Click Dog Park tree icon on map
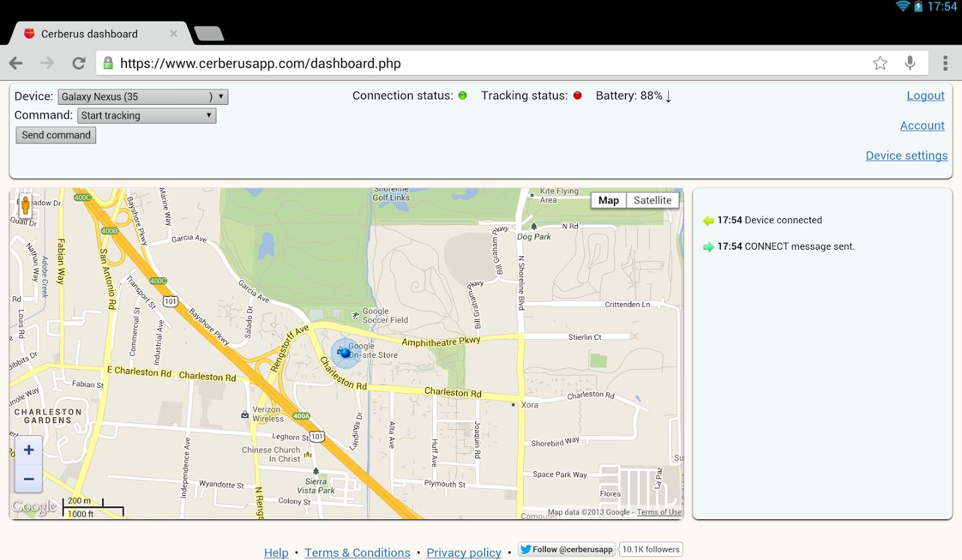Viewport: 962px width, 560px height. [533, 227]
